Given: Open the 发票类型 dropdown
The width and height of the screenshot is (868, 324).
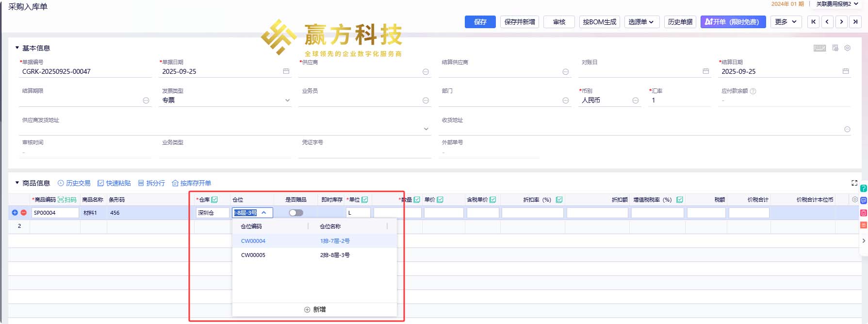Looking at the screenshot, I should point(287,101).
